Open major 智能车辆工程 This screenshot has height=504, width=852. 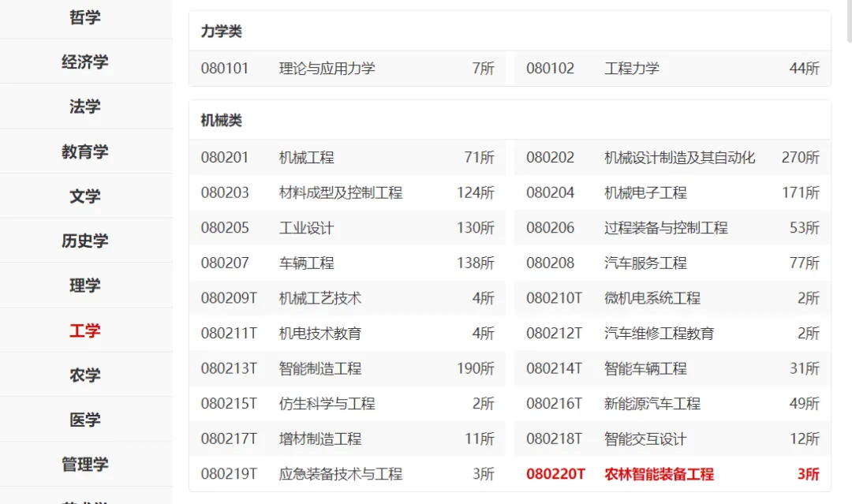645,369
